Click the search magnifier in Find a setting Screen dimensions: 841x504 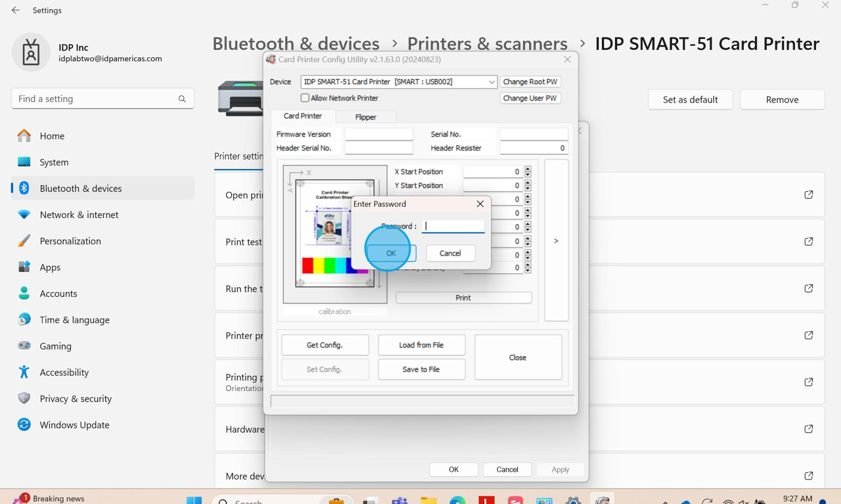pos(182,99)
